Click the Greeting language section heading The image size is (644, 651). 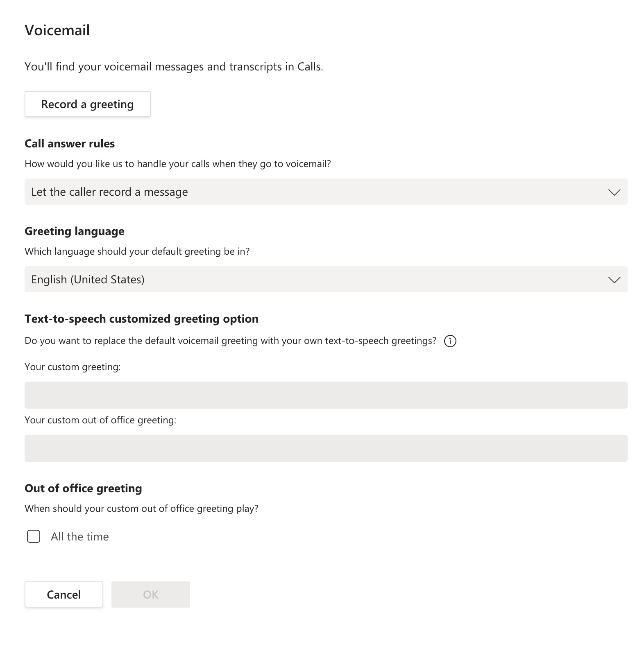(75, 231)
